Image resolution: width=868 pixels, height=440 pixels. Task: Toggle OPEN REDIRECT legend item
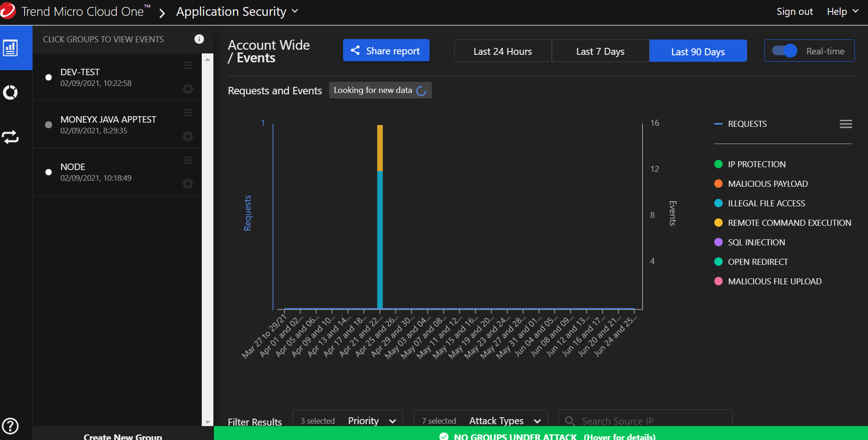(x=751, y=262)
